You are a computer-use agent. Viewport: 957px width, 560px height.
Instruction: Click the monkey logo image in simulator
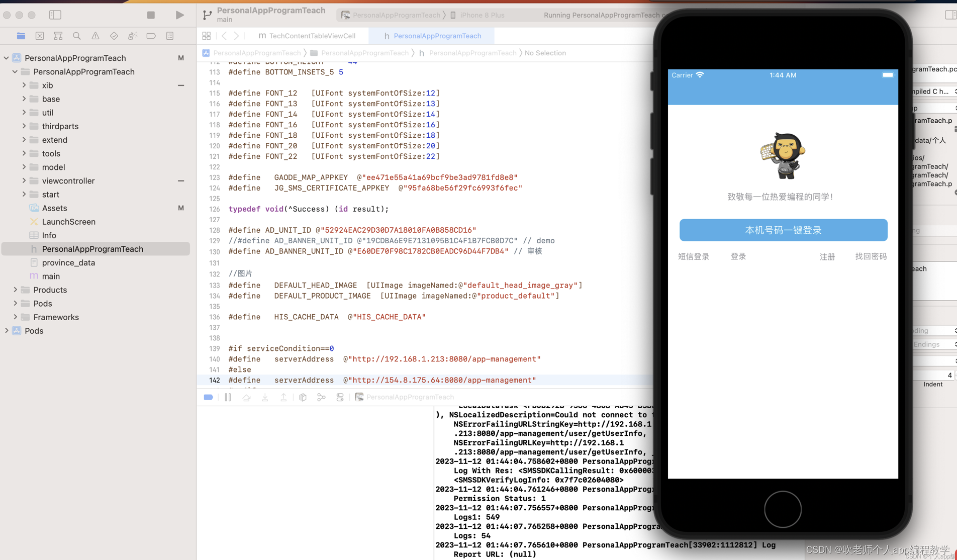tap(783, 156)
